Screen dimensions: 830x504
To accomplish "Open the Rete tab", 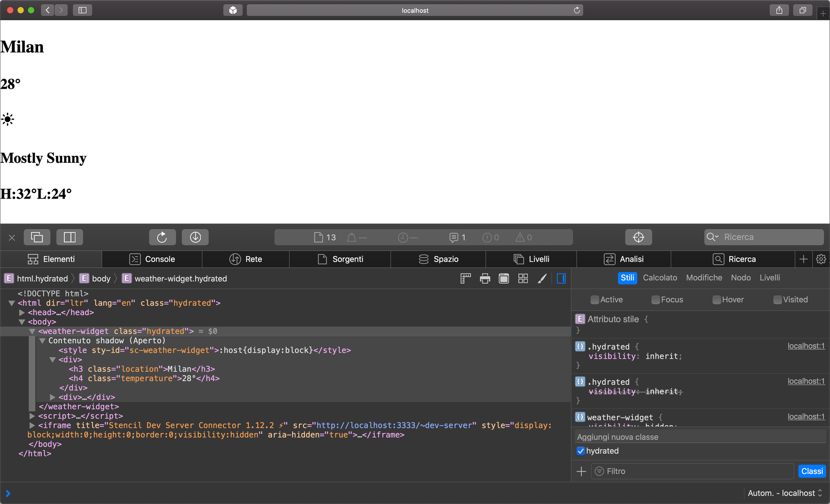I will pyautogui.click(x=246, y=259).
